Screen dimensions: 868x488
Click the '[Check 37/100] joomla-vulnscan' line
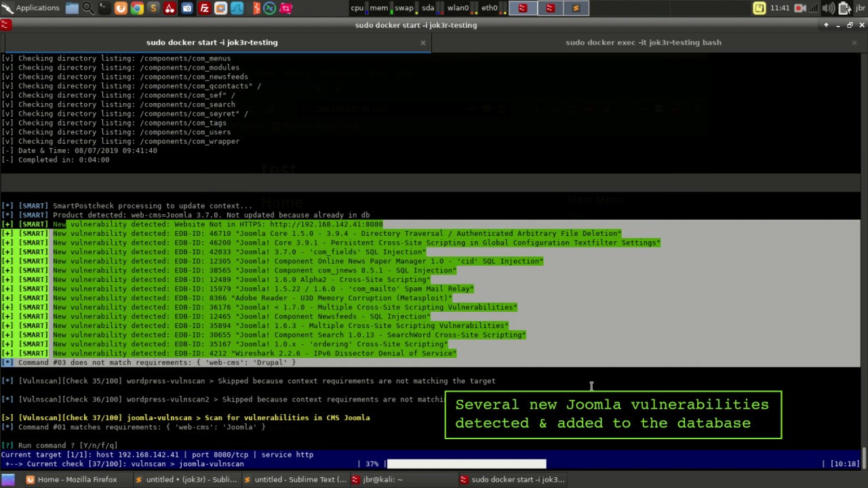186,418
